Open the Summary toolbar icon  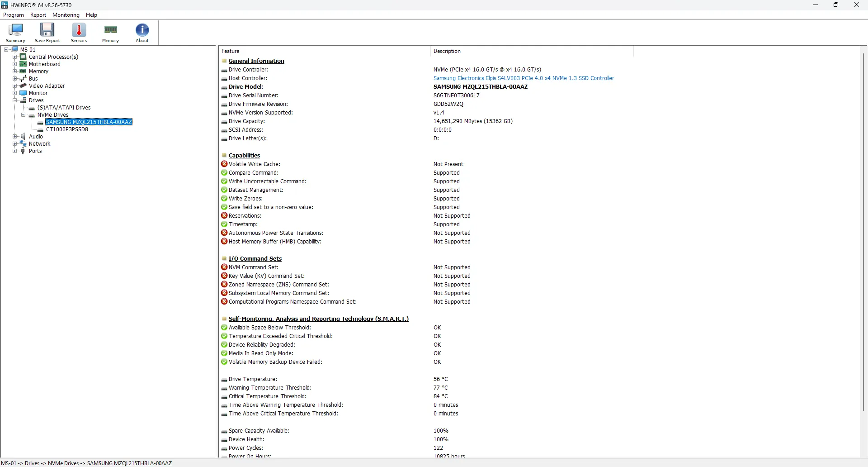point(15,33)
